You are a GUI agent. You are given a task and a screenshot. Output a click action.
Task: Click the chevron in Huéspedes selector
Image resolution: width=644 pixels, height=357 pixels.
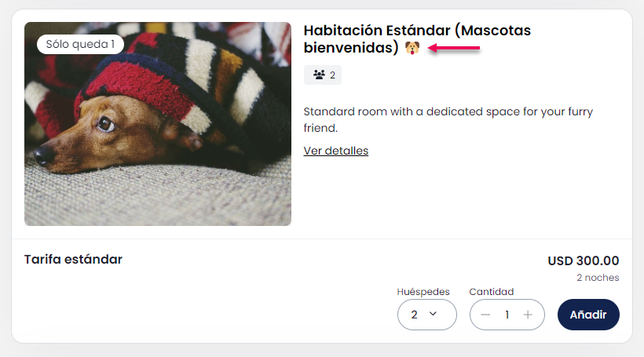(433, 314)
